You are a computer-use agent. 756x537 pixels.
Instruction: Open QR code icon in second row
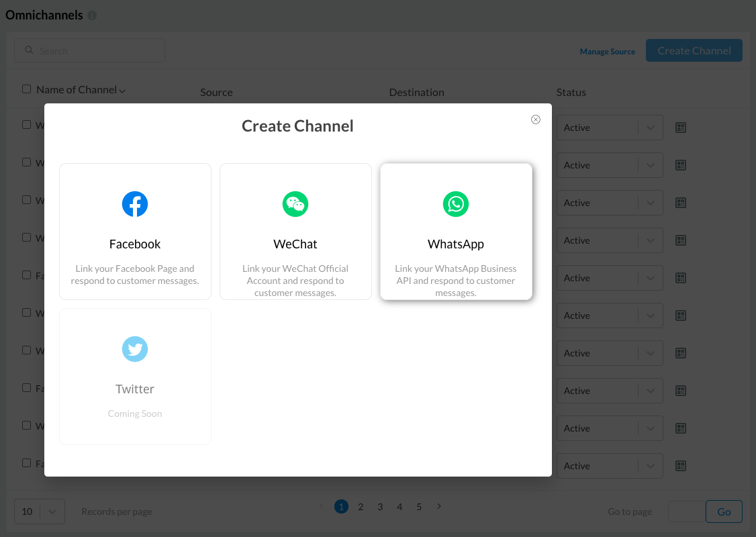[x=681, y=165]
